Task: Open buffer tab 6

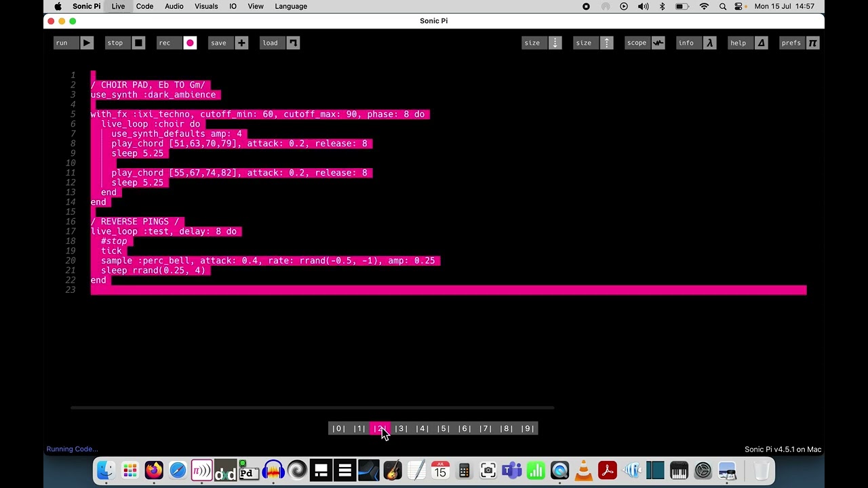Action: pos(465,428)
